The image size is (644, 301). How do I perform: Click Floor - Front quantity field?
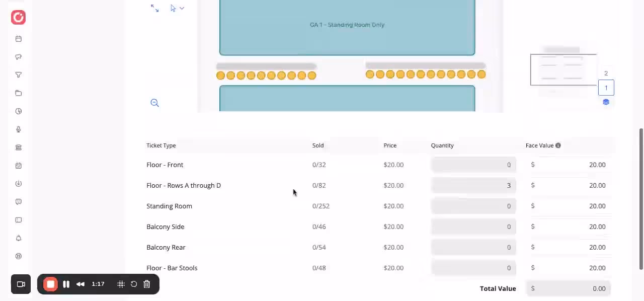473,165
